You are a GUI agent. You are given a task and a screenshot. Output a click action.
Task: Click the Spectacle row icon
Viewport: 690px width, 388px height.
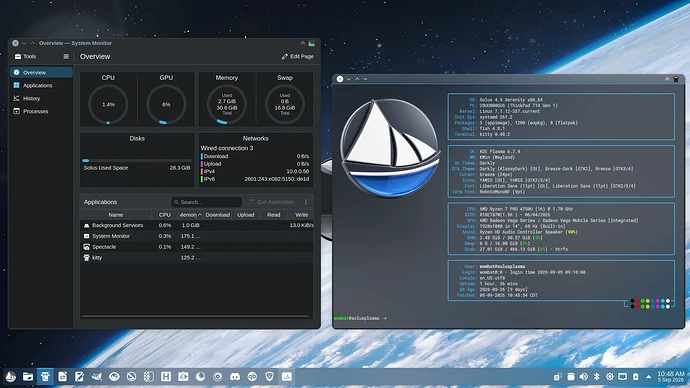coord(87,247)
